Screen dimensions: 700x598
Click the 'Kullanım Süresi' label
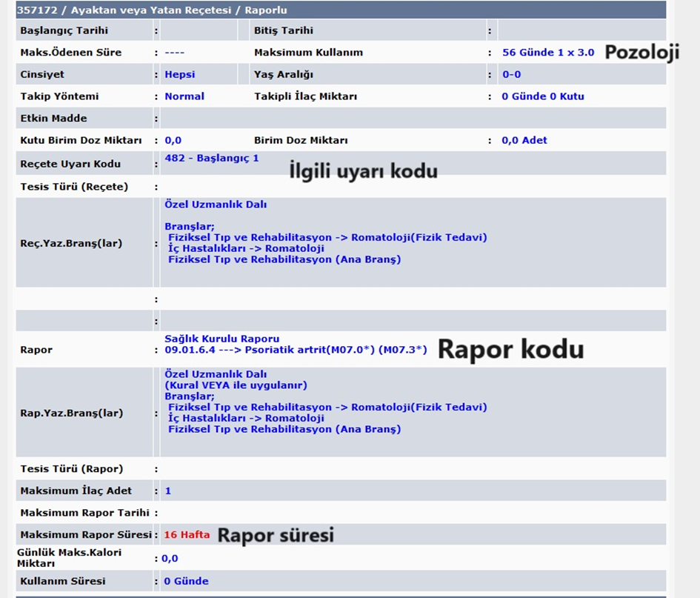(x=63, y=581)
